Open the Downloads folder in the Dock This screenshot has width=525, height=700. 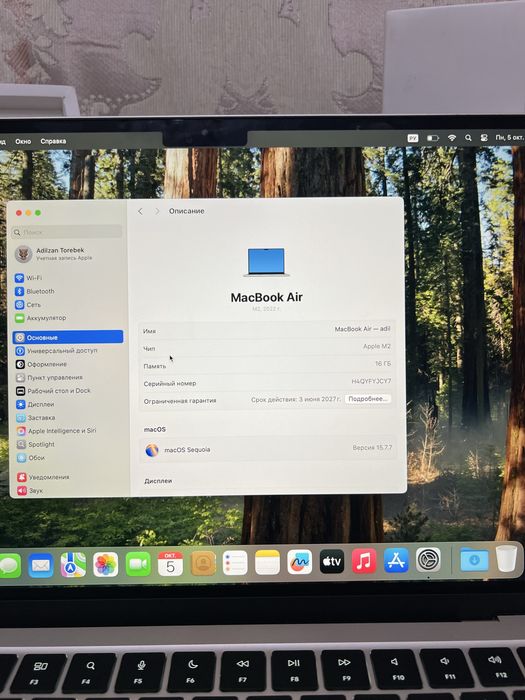point(474,559)
